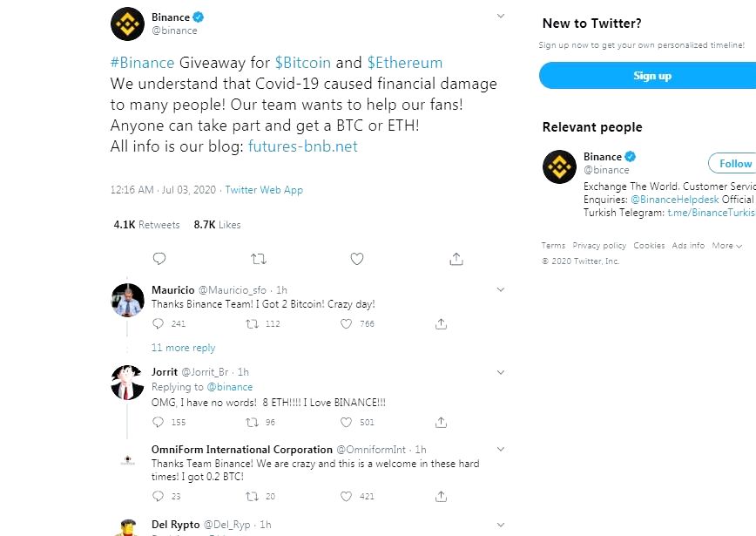756x536 pixels.
Task: Open dropdown chevron on Mauricio's reply
Action: (501, 289)
